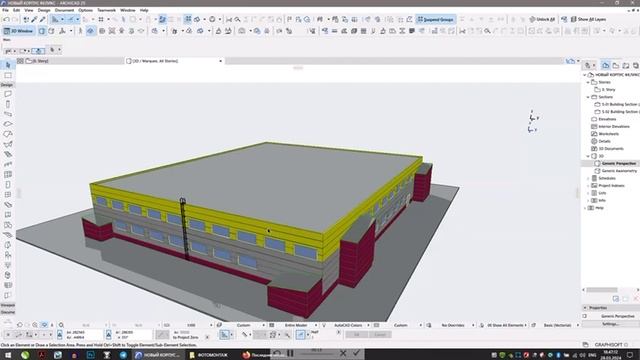Select the Railing tool in the toolbox
The height and width of the screenshot is (360, 640).
coord(8,164)
